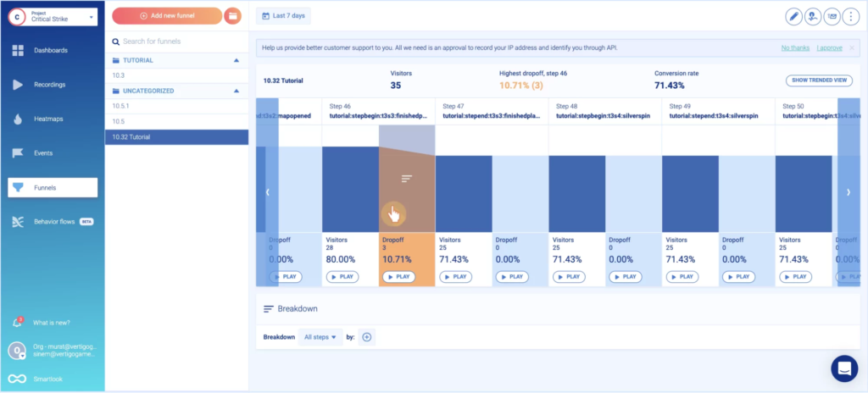
Task: Open the chat support bubble
Action: coord(844,368)
